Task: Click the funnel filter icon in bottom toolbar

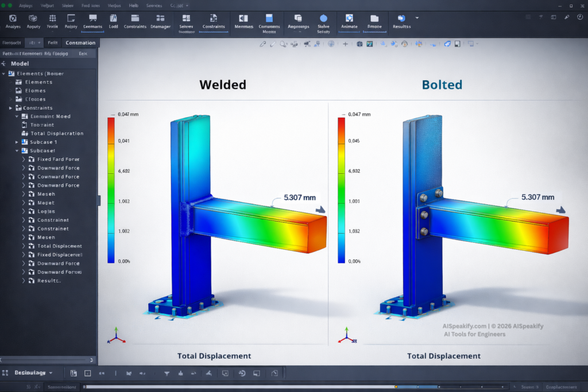Action: tap(167, 373)
